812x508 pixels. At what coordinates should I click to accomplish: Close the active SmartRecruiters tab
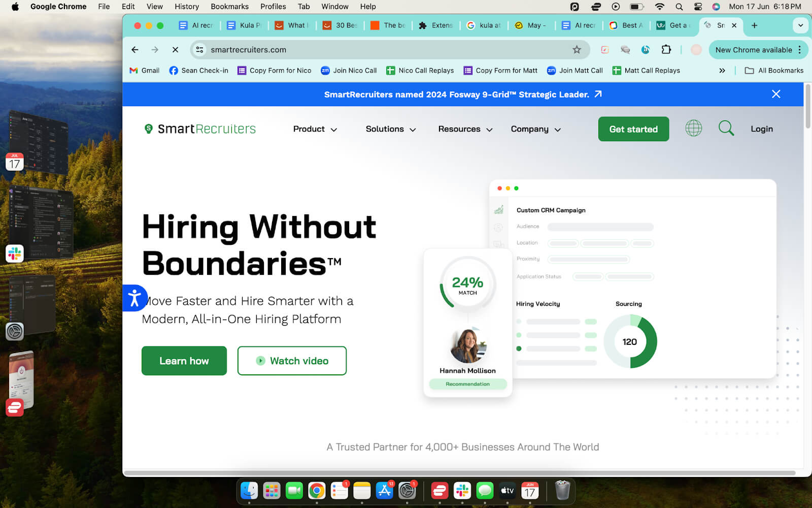tap(734, 25)
